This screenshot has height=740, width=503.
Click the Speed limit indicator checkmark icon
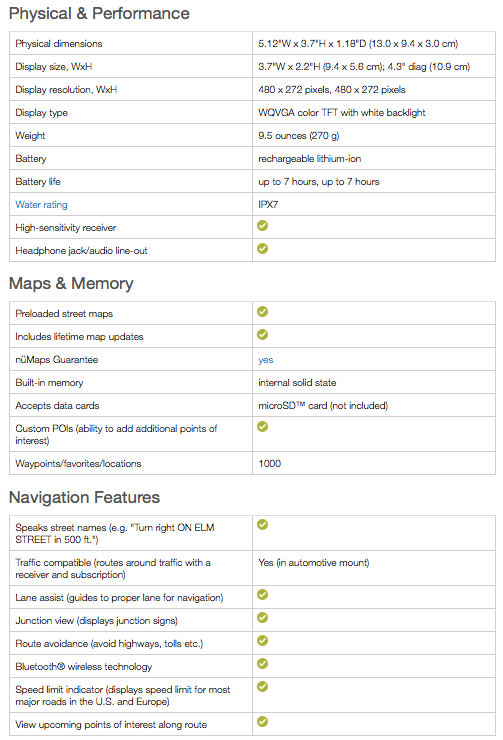click(x=262, y=687)
